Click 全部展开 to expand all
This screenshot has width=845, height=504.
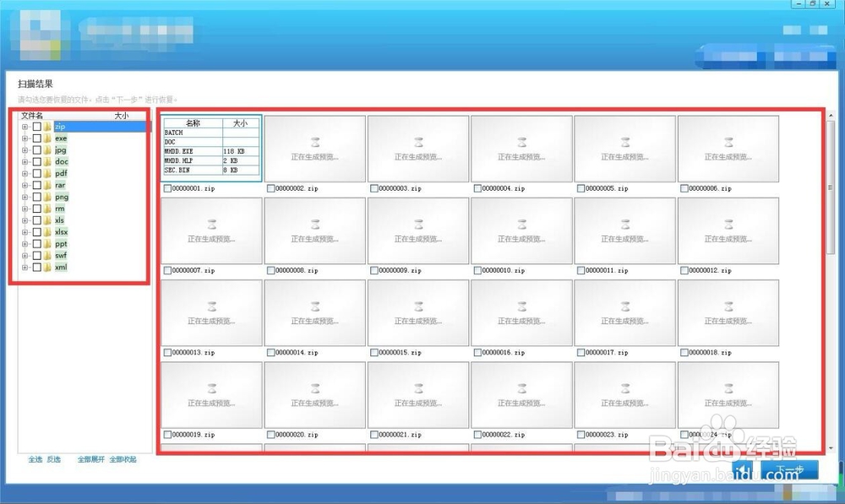91,459
